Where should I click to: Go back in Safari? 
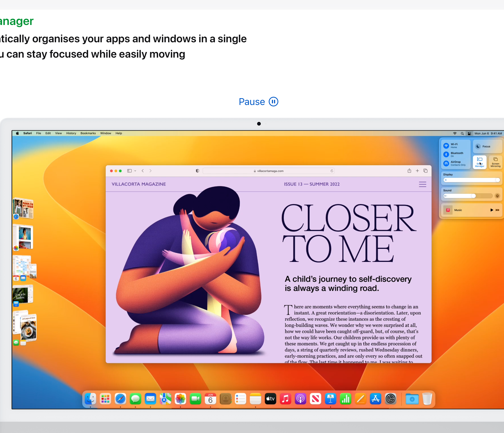point(143,171)
